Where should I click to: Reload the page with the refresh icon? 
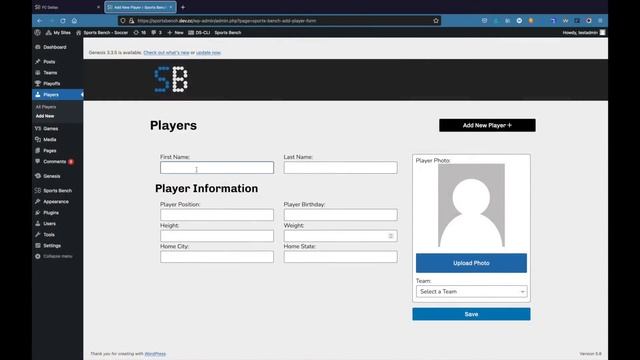click(x=63, y=20)
